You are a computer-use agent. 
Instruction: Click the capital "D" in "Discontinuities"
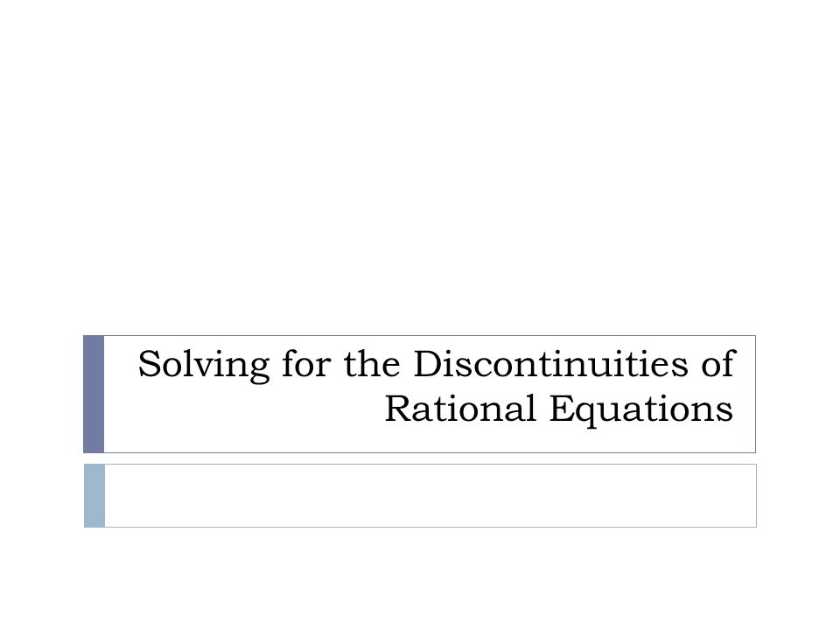pos(429,364)
